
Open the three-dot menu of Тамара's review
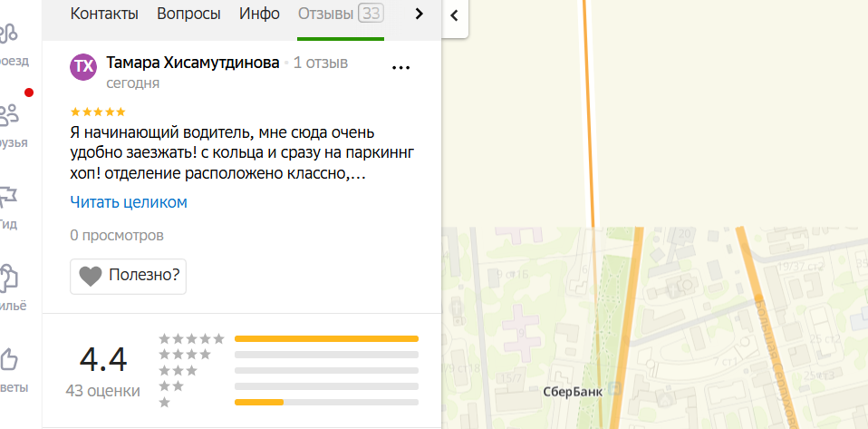400,68
